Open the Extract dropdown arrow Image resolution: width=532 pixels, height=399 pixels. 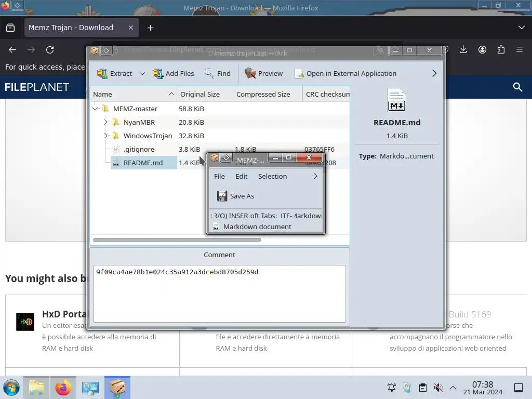pos(142,73)
